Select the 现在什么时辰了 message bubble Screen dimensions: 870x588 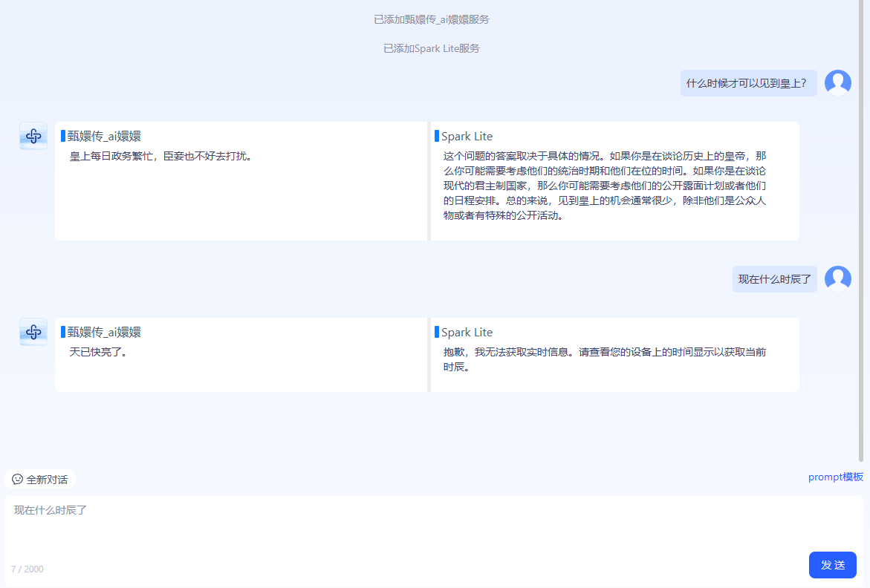coord(774,279)
